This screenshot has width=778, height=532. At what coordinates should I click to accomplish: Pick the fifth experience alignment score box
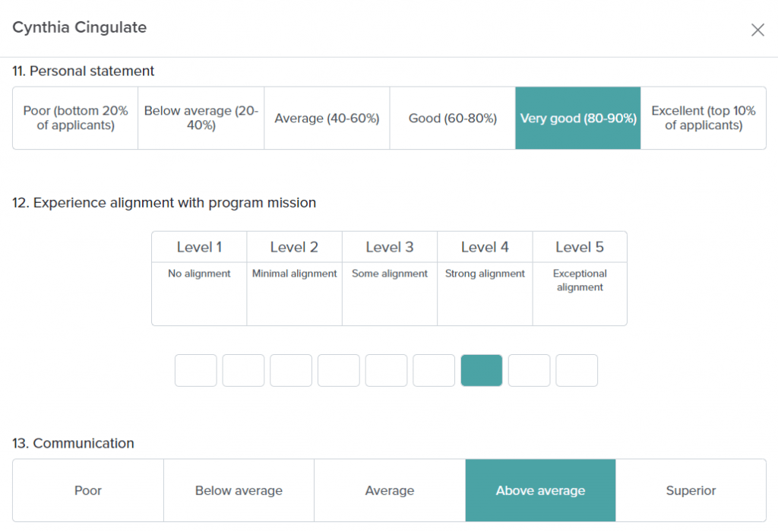pyautogui.click(x=387, y=370)
